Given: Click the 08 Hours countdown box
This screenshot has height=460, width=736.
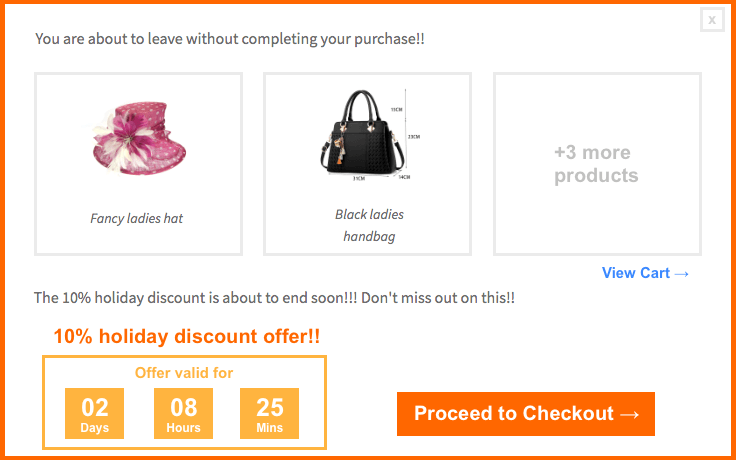Looking at the screenshot, I should (x=183, y=414).
